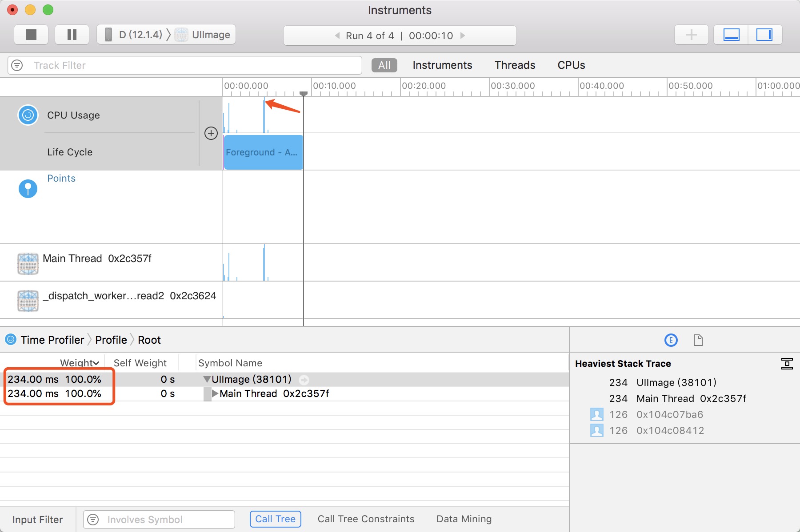The height and width of the screenshot is (532, 800).
Task: Sort by the Self Weight column
Action: (140, 363)
